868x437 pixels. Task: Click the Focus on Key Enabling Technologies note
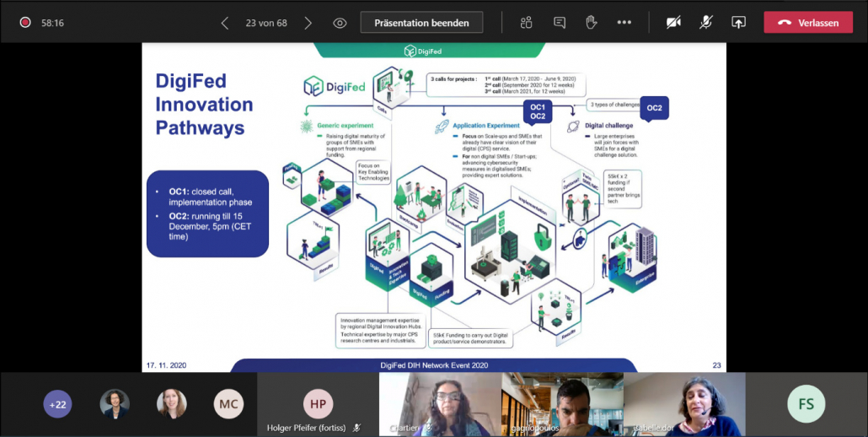(373, 172)
